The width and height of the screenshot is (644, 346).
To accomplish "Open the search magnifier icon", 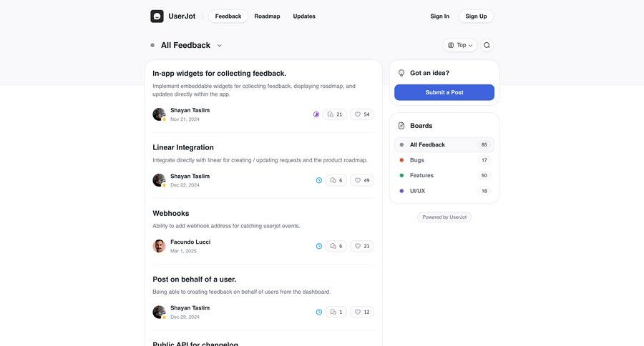I will coord(487,45).
